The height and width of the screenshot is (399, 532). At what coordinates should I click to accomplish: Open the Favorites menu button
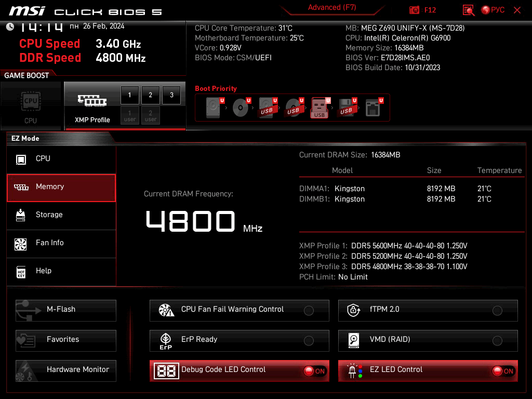66,341
